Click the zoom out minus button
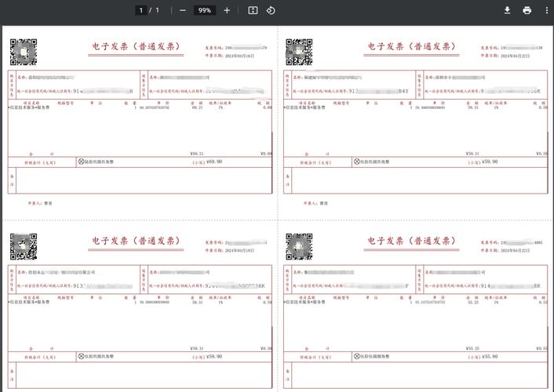This screenshot has width=554, height=392. coord(183,10)
